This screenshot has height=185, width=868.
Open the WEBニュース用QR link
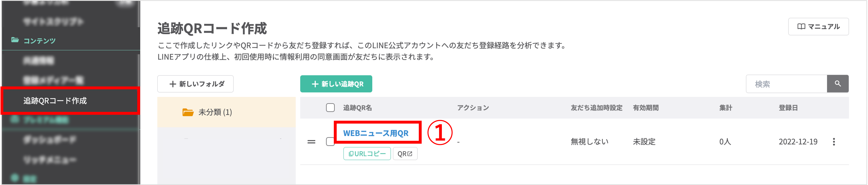click(x=376, y=133)
